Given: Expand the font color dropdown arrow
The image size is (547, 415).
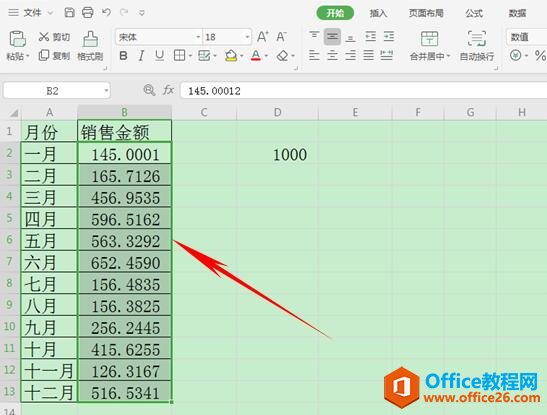Looking at the screenshot, I should [266, 56].
